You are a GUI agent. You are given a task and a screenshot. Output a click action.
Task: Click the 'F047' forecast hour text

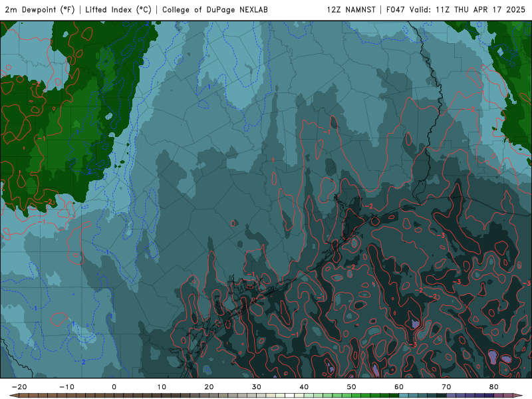point(395,9)
